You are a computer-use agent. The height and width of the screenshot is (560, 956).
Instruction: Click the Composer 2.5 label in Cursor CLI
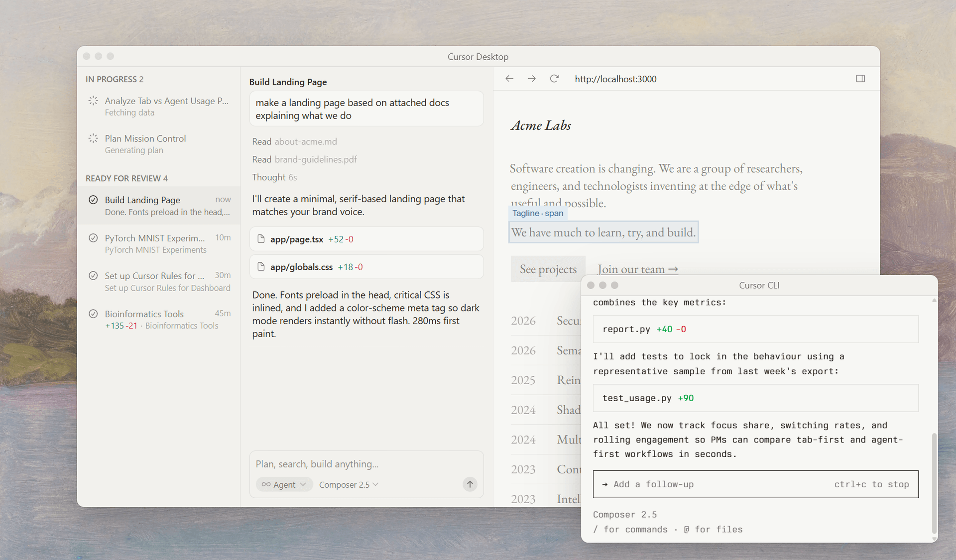625,514
